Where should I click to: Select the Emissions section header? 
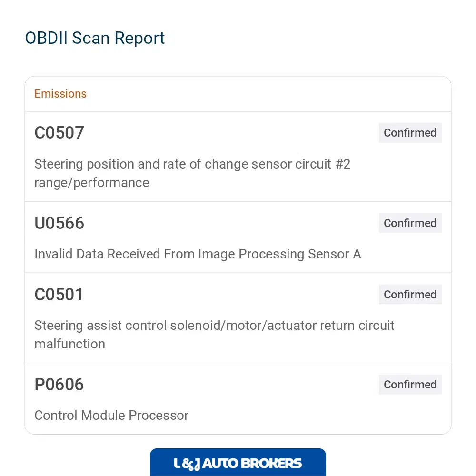pos(60,94)
